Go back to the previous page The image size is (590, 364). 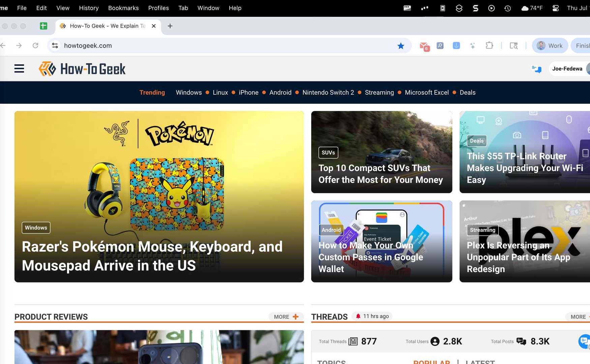3,45
